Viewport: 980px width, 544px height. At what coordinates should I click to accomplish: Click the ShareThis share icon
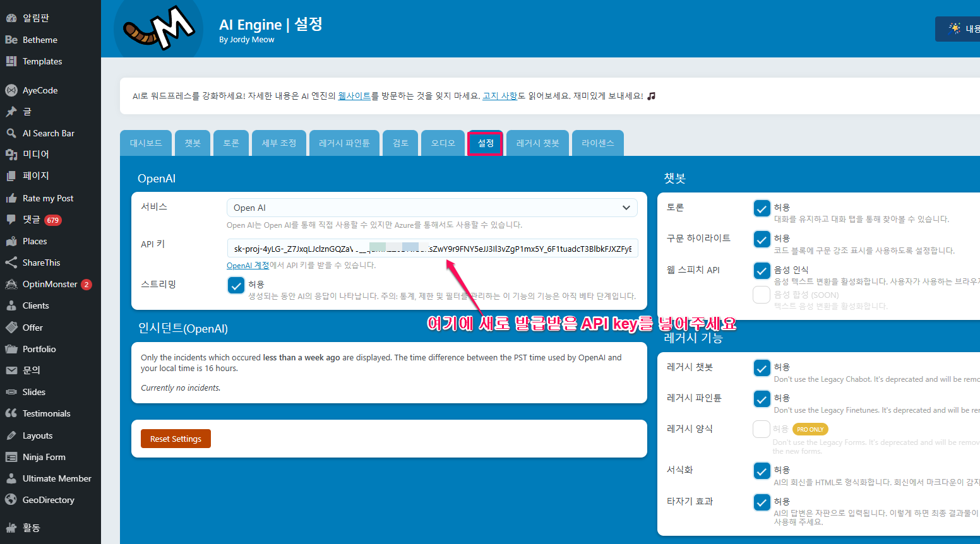coord(11,263)
